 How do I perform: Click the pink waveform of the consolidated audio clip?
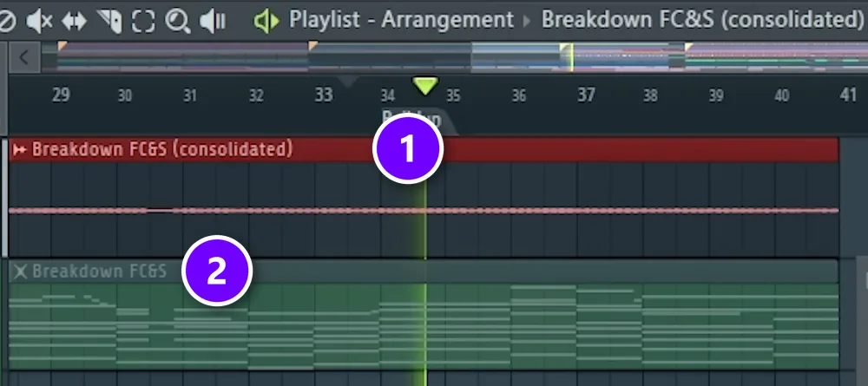pos(424,211)
